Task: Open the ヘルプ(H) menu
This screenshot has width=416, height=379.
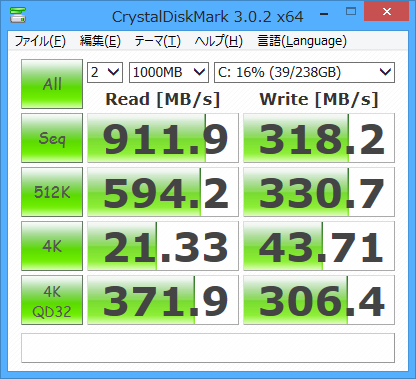Action: pos(219,41)
